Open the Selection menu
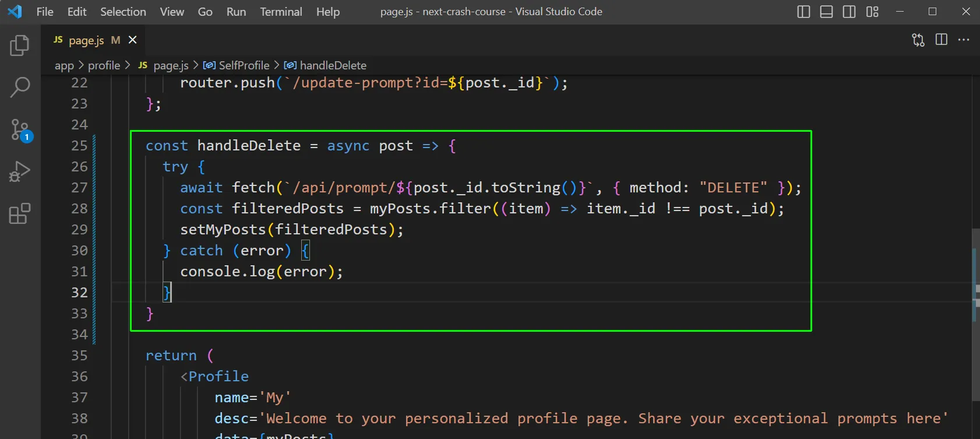Image resolution: width=980 pixels, height=439 pixels. pyautogui.click(x=123, y=12)
